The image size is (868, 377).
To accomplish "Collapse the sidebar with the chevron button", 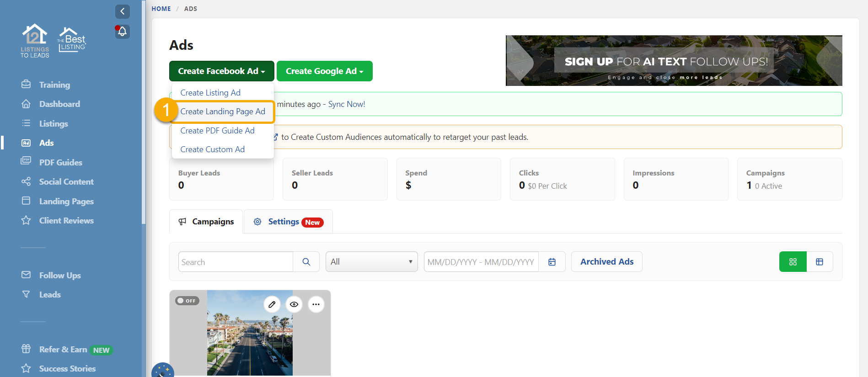I will click(122, 11).
